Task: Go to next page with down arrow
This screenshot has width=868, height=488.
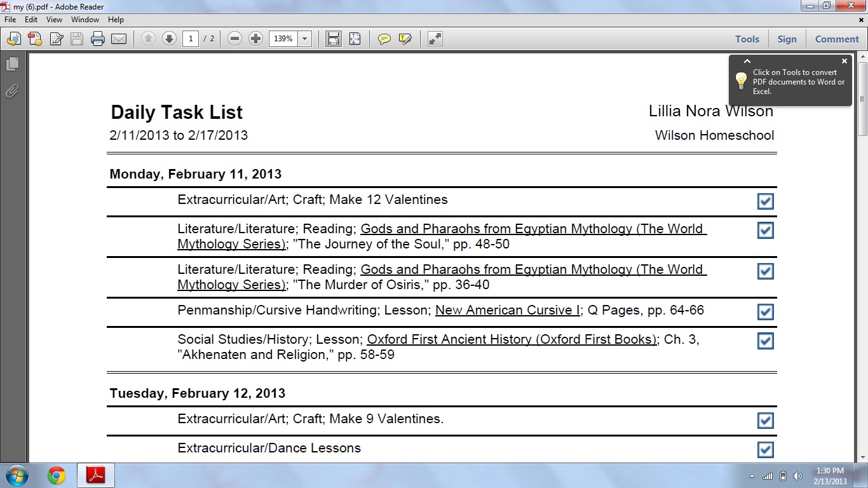Action: [x=169, y=39]
